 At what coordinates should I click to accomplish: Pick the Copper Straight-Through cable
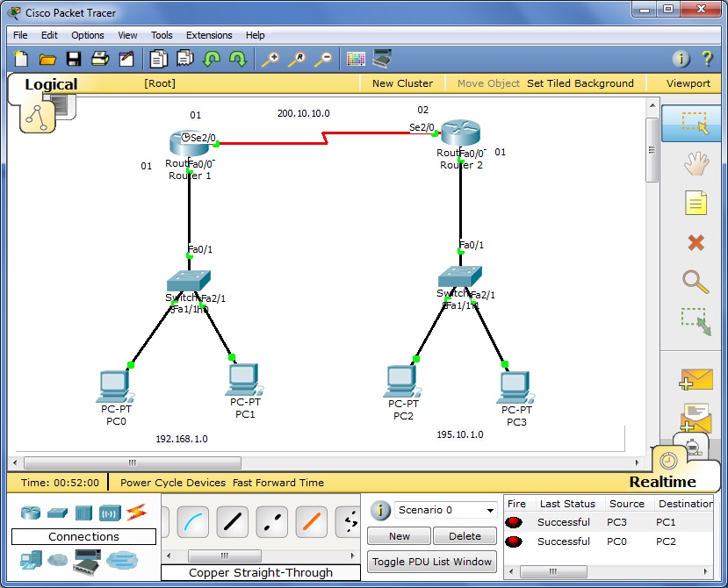tap(232, 522)
